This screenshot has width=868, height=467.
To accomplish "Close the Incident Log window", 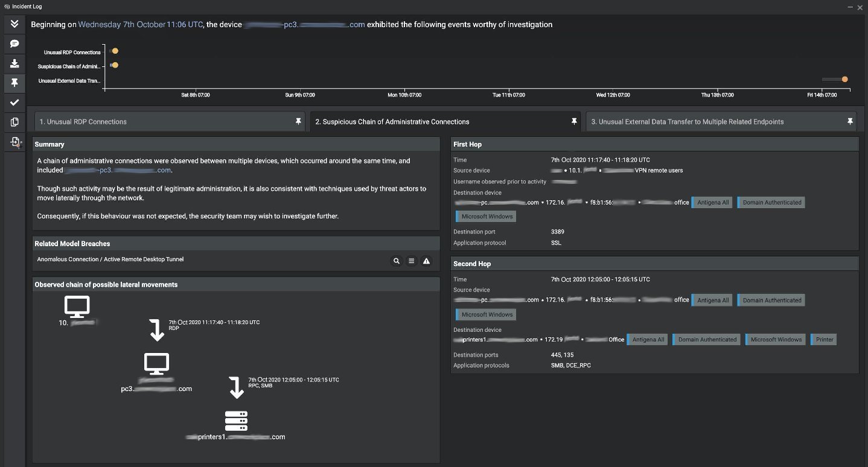I will point(859,7).
